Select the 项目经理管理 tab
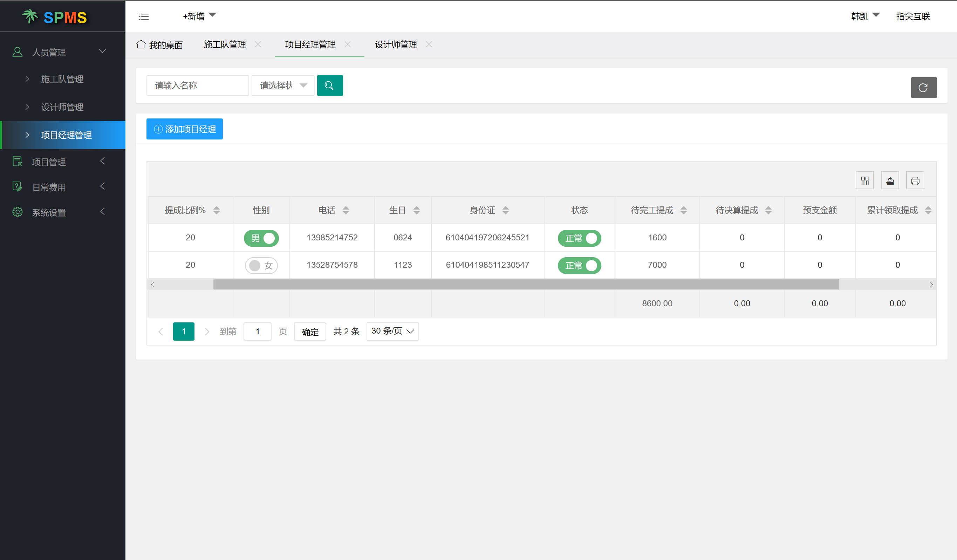Image resolution: width=957 pixels, height=560 pixels. [x=310, y=45]
